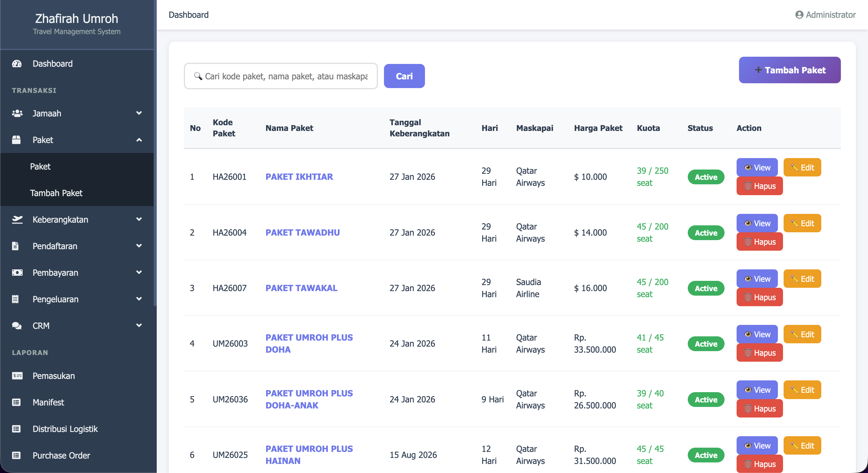Image resolution: width=868 pixels, height=473 pixels.
Task: Open the Distribusi Logistik report
Action: tap(77, 428)
